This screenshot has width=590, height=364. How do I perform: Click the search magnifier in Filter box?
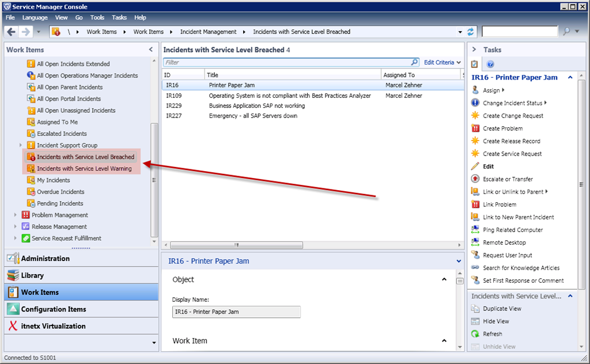pos(414,62)
